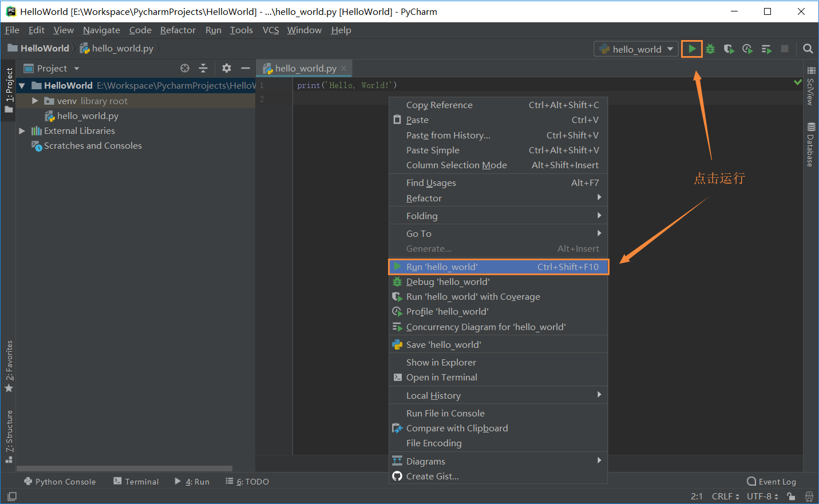Run with Coverage toolbar icon
This screenshot has width=819, height=504.
(x=729, y=49)
